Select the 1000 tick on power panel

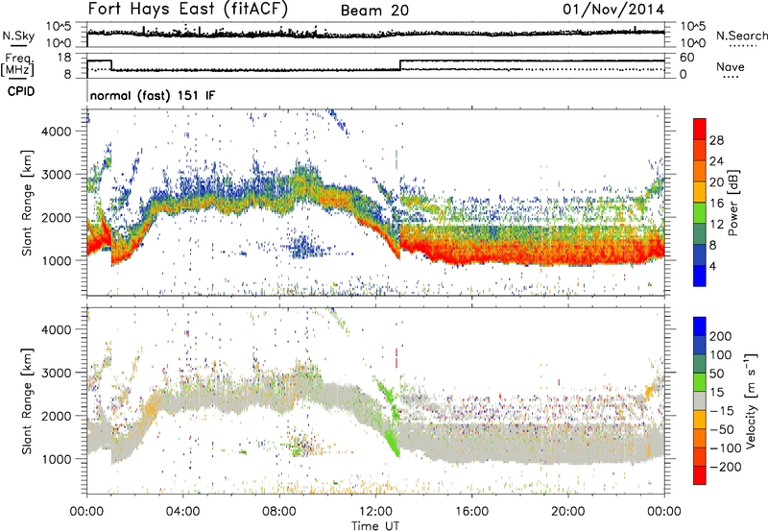click(x=56, y=260)
